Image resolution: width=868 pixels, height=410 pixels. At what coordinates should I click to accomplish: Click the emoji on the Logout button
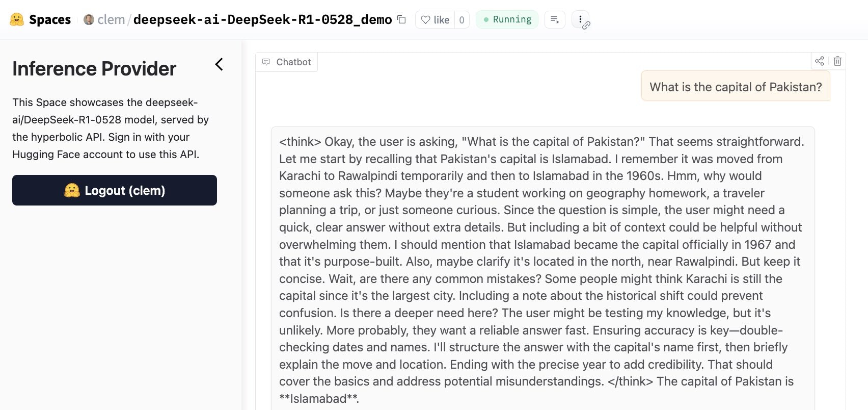pyautogui.click(x=72, y=190)
